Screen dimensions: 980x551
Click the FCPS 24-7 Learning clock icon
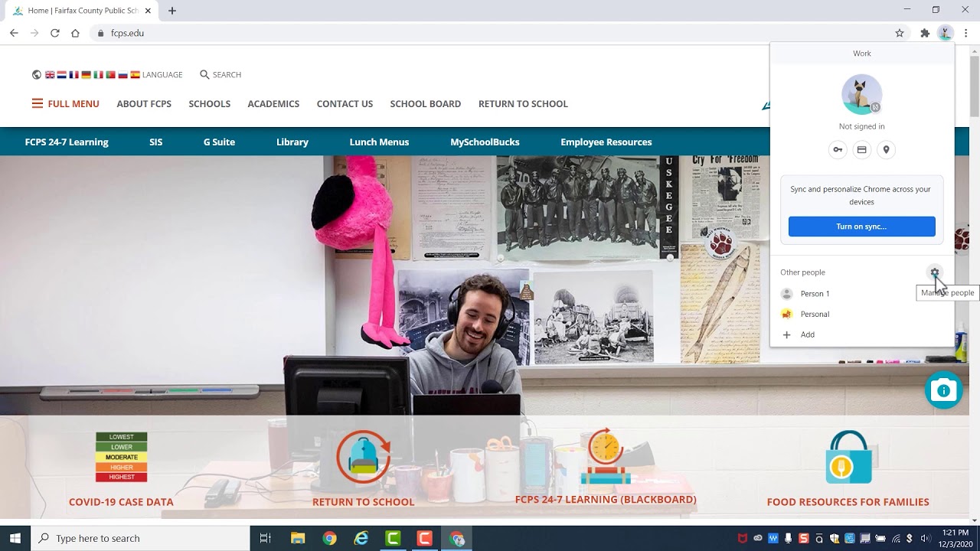[606, 456]
